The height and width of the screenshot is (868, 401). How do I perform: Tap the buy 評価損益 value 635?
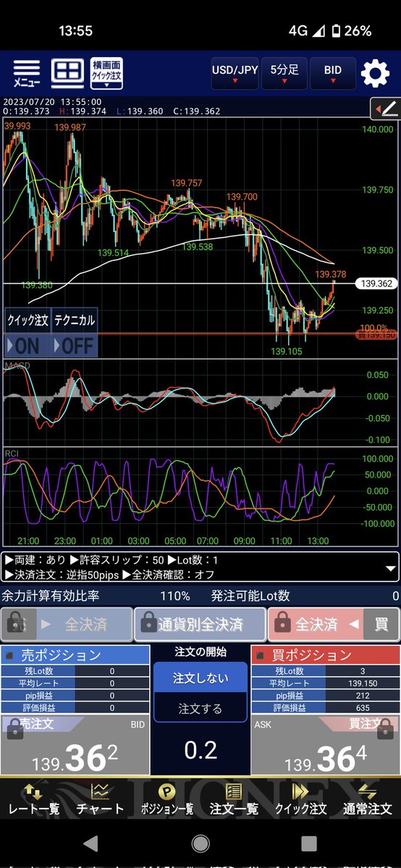tap(363, 707)
